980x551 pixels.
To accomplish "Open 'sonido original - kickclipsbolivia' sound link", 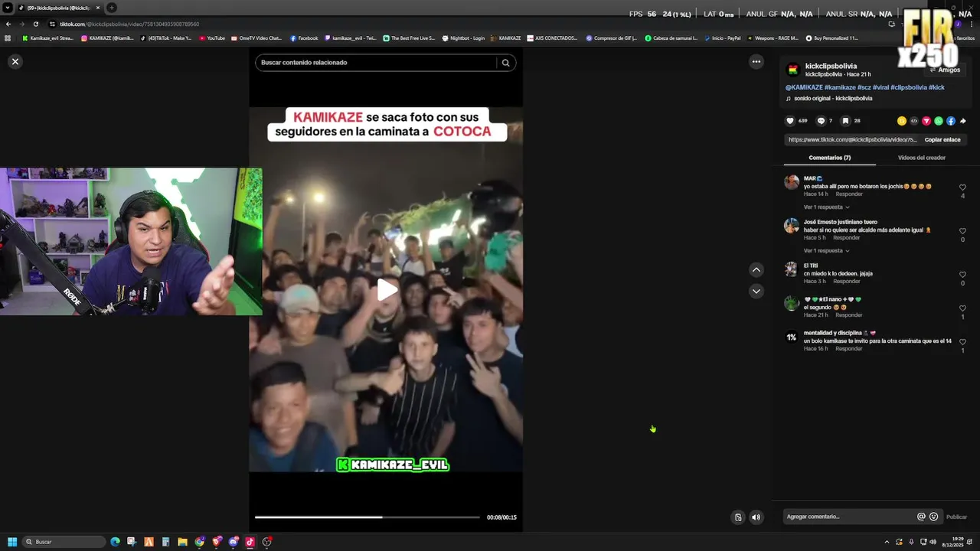I will pos(833,99).
